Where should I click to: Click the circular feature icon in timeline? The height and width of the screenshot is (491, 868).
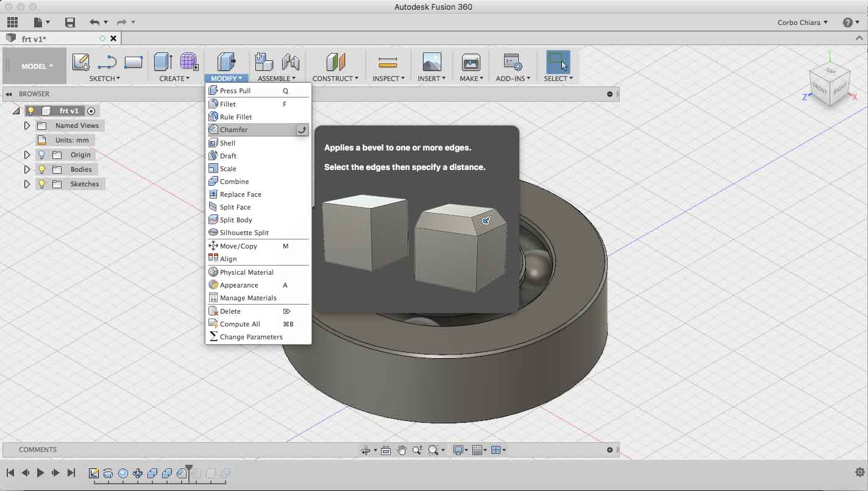[123, 473]
